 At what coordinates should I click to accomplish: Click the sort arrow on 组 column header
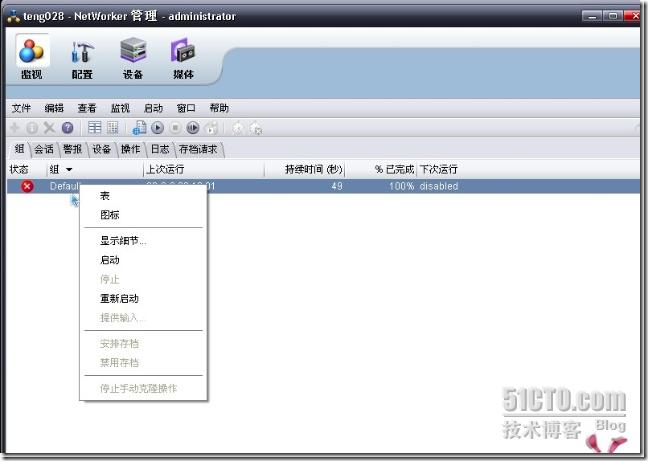[69, 169]
